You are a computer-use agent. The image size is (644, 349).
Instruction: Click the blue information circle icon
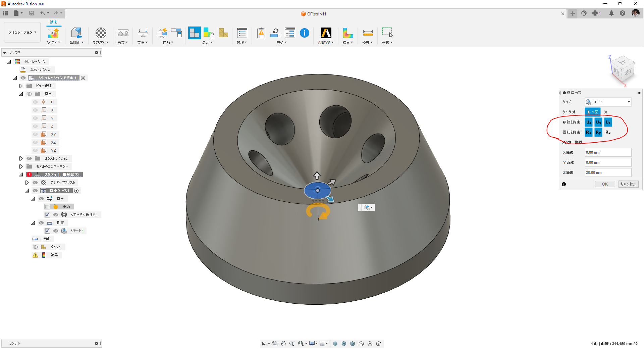[305, 33]
